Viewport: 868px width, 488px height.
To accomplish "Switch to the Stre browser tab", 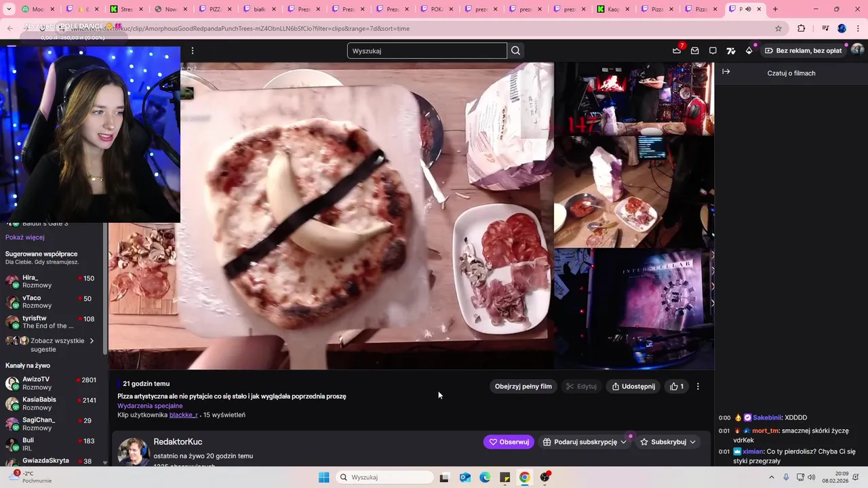I will pos(126,9).
